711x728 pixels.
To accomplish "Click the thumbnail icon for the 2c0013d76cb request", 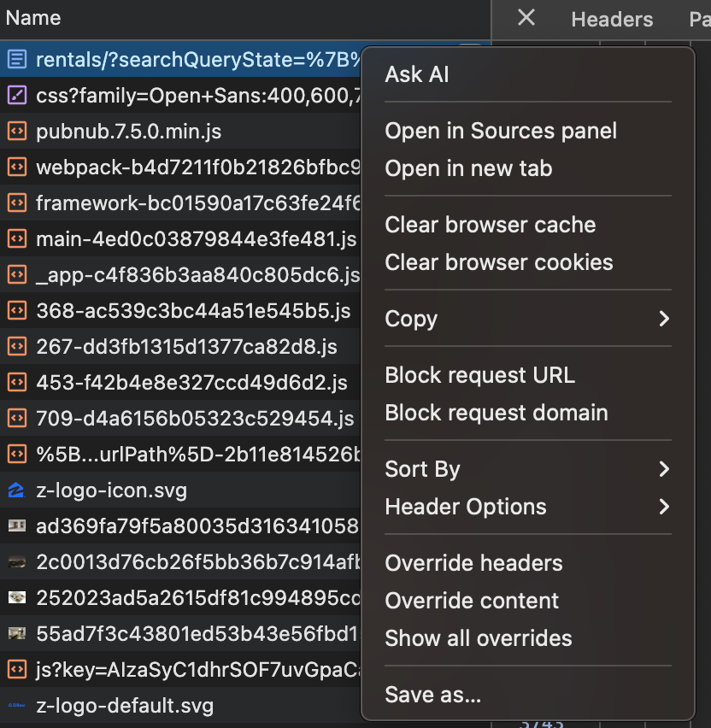I will pos(16,562).
